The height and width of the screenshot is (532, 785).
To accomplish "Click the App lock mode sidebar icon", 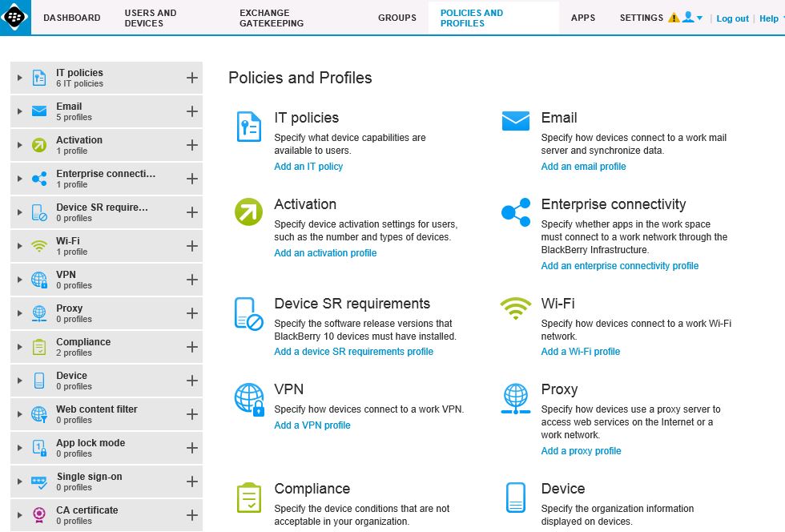I will 39,448.
